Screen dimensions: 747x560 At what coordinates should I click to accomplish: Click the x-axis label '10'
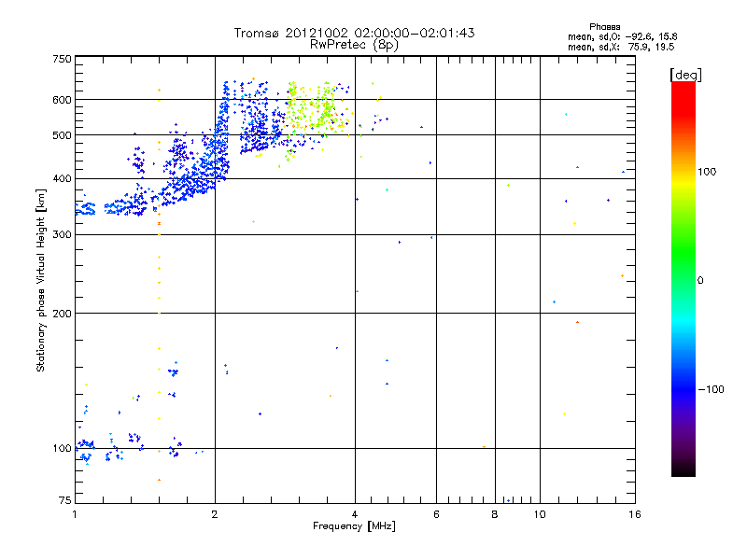(x=540, y=514)
